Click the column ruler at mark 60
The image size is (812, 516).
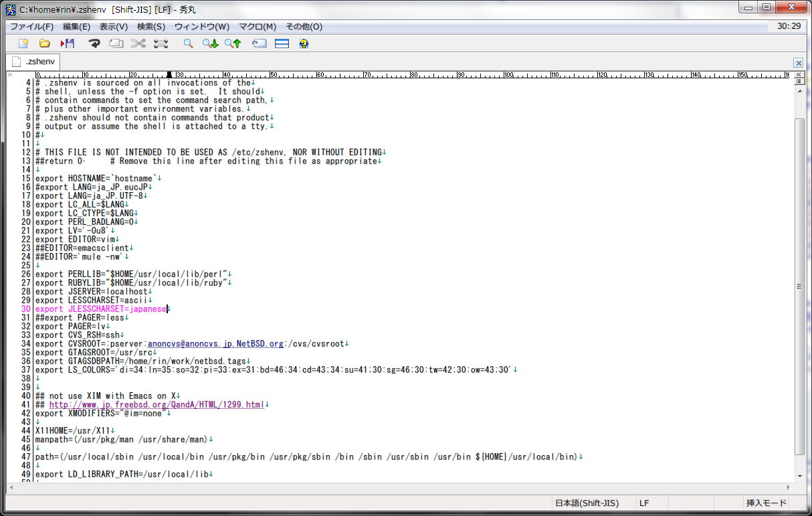coord(320,75)
